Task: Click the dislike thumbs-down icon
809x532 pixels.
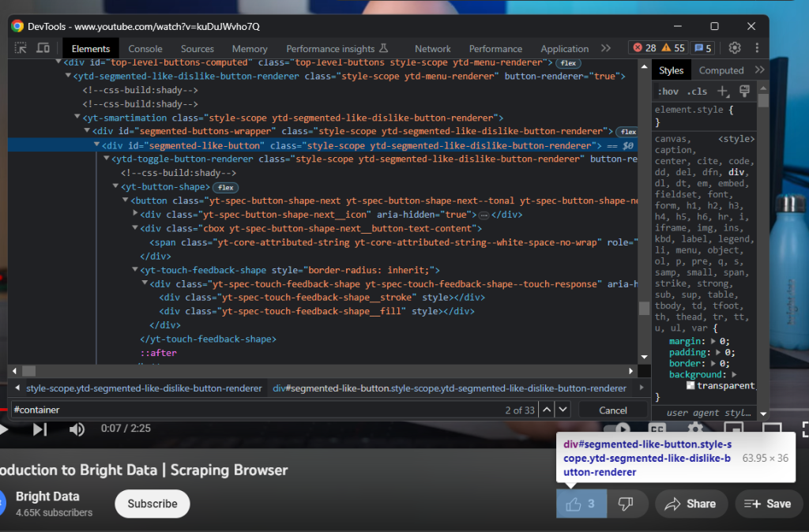Action: [625, 504]
